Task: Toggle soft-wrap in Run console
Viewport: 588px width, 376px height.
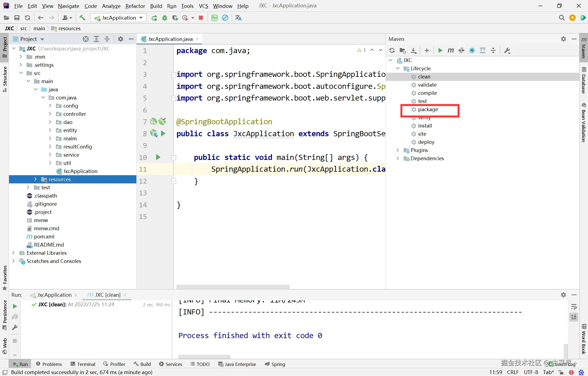Action: click(574, 307)
